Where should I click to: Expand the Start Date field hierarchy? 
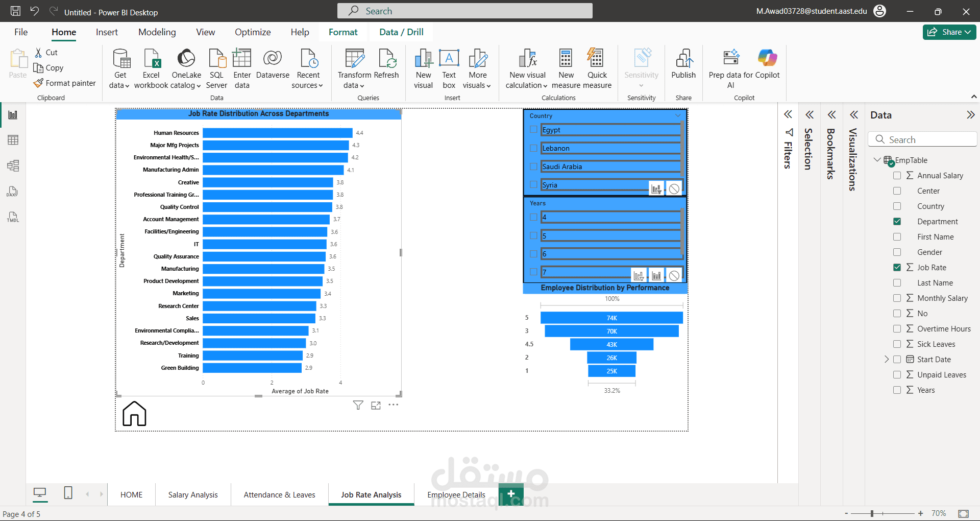pos(887,360)
